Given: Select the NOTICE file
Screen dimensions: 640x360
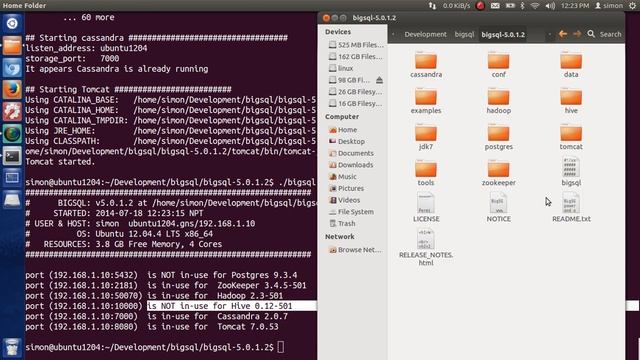Looking at the screenshot, I should pyautogui.click(x=498, y=208).
